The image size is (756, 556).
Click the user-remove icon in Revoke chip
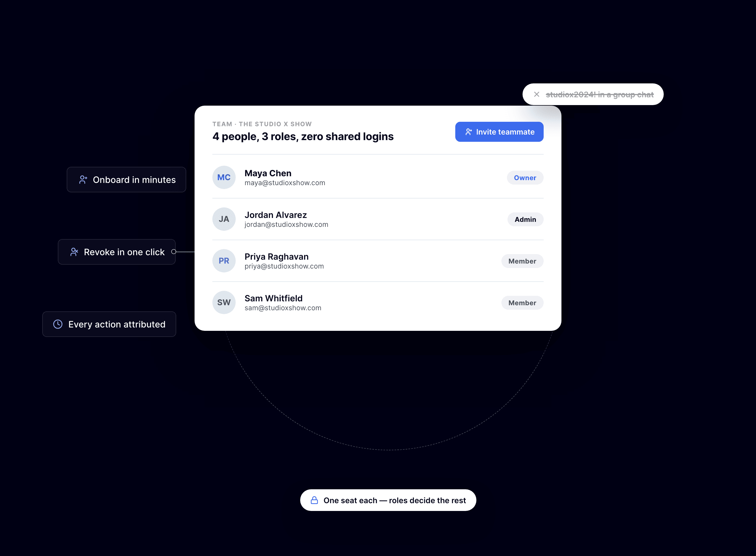click(x=74, y=252)
